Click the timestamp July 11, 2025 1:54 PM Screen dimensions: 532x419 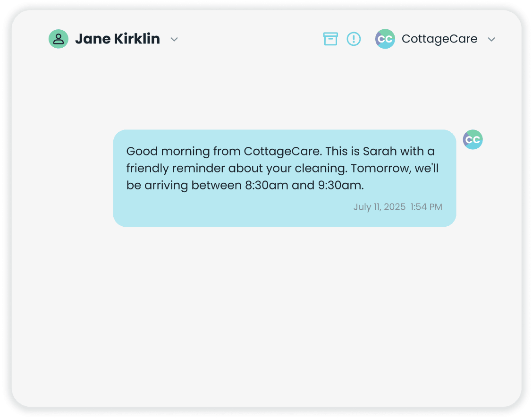tap(397, 207)
